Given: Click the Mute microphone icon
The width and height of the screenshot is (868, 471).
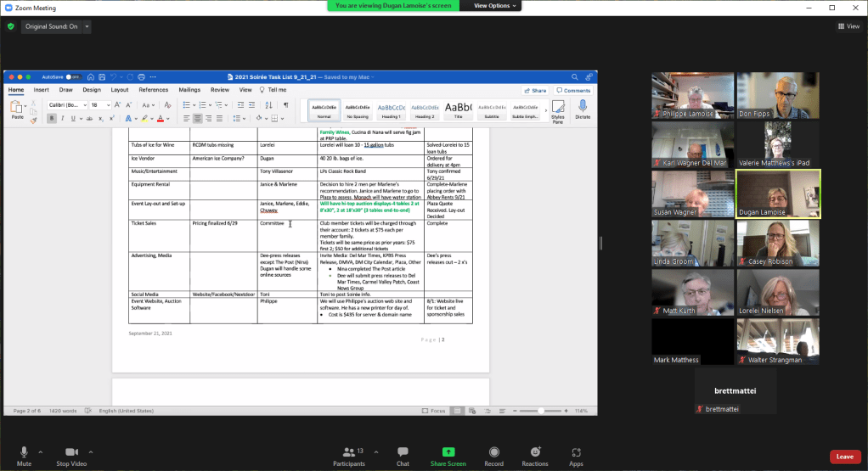Looking at the screenshot, I should pos(24,452).
